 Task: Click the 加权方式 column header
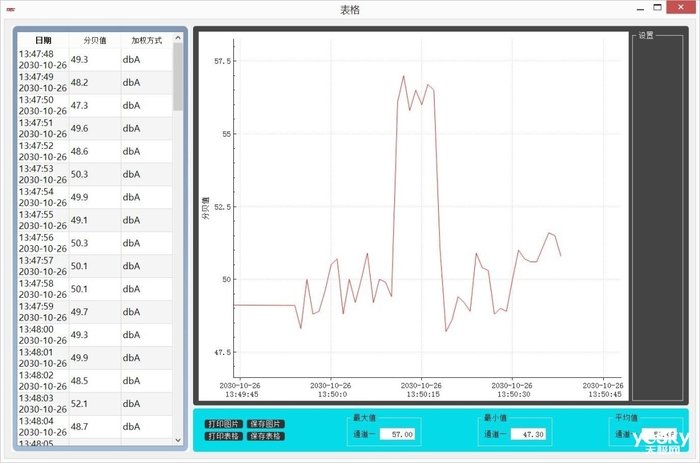tap(146, 40)
